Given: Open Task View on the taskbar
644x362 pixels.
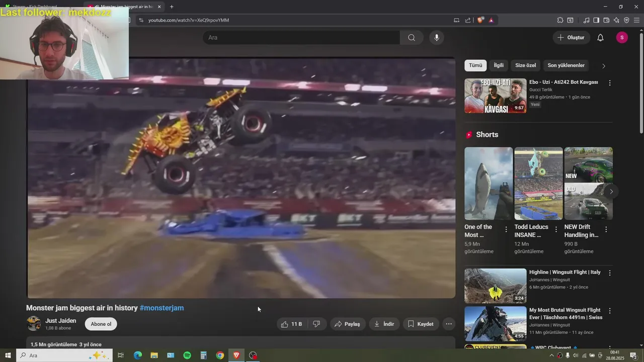Looking at the screenshot, I should click(x=121, y=355).
